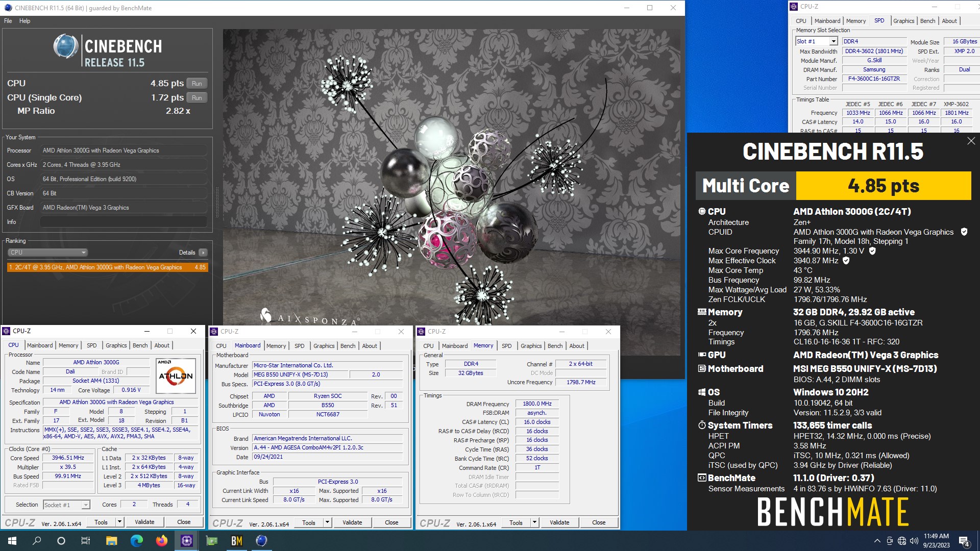The height and width of the screenshot is (551, 980).
Task: Click Validate in CPU-Z CPU window
Action: (x=144, y=522)
